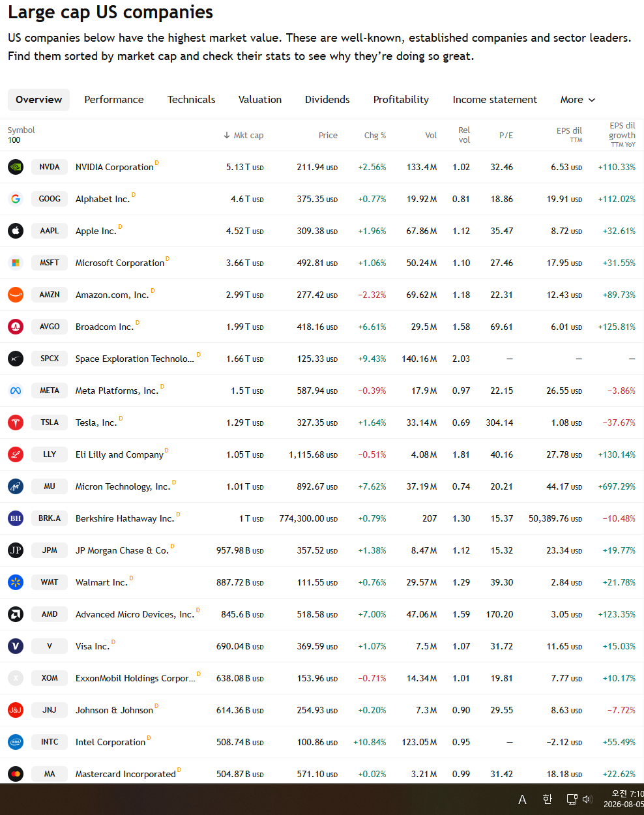Sort by the Price column header
This screenshot has width=644, height=815.
click(328, 136)
